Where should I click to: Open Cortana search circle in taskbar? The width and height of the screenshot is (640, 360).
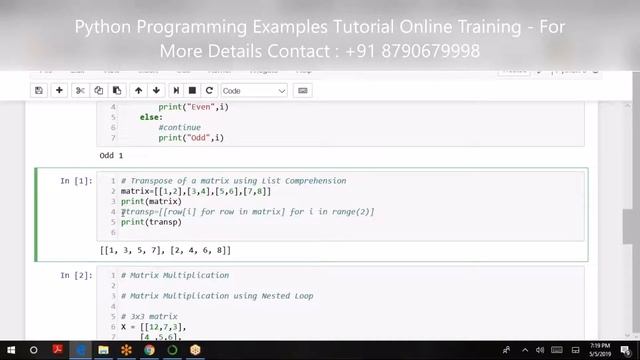click(34, 350)
